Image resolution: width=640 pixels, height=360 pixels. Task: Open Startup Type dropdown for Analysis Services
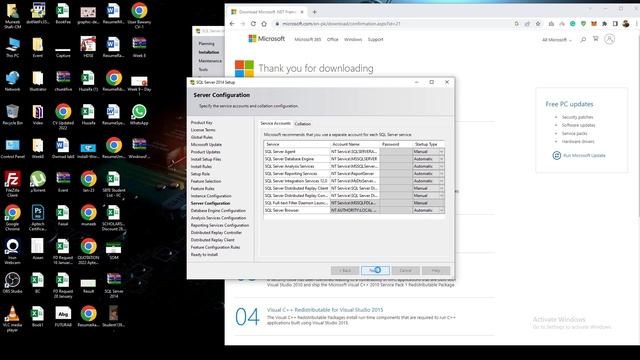click(x=441, y=166)
